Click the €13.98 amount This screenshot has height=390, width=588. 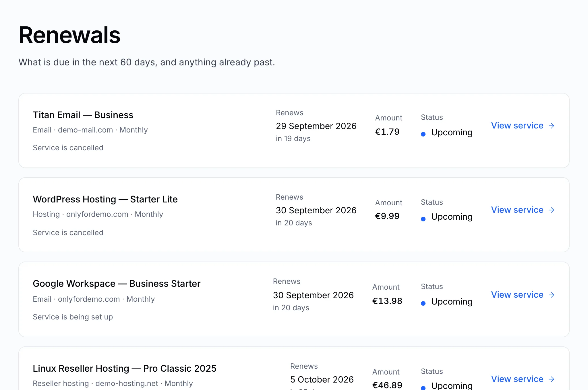[387, 301]
